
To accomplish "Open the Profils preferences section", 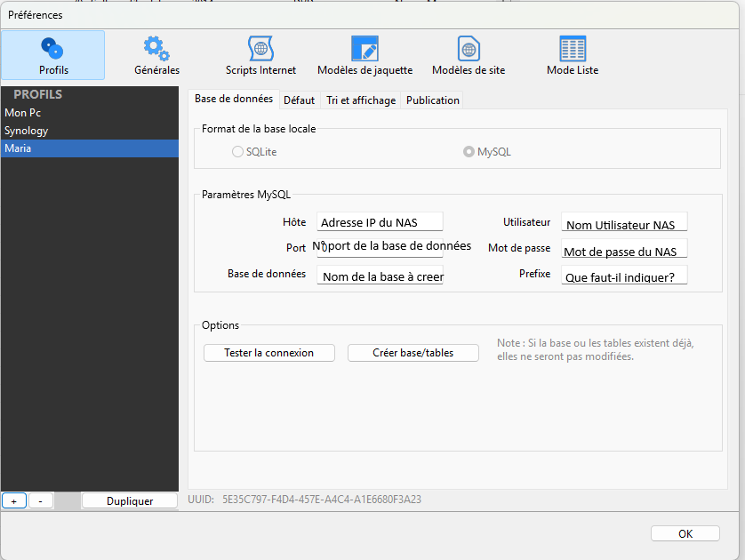I will 52,55.
